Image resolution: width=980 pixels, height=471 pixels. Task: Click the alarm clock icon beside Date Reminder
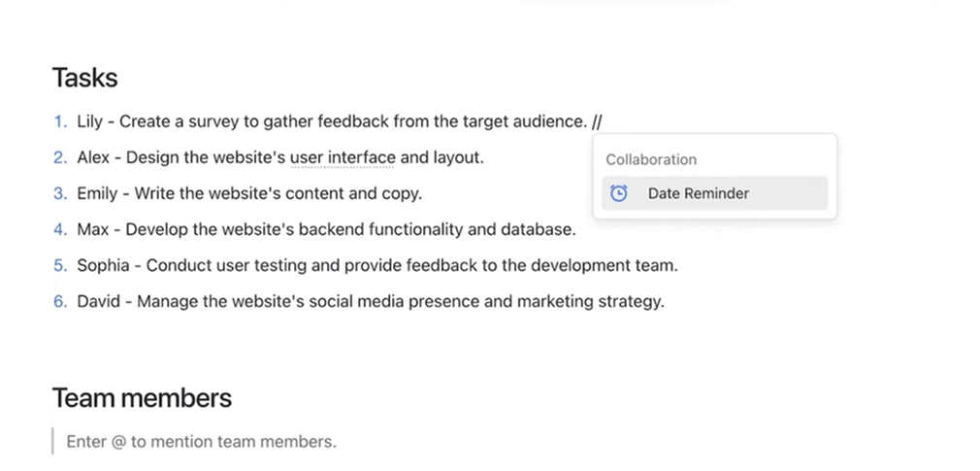pos(619,193)
